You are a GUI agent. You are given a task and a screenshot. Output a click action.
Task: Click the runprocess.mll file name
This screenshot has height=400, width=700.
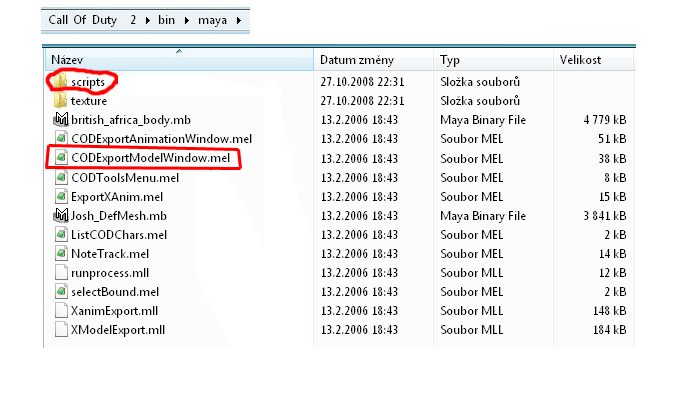(x=110, y=273)
